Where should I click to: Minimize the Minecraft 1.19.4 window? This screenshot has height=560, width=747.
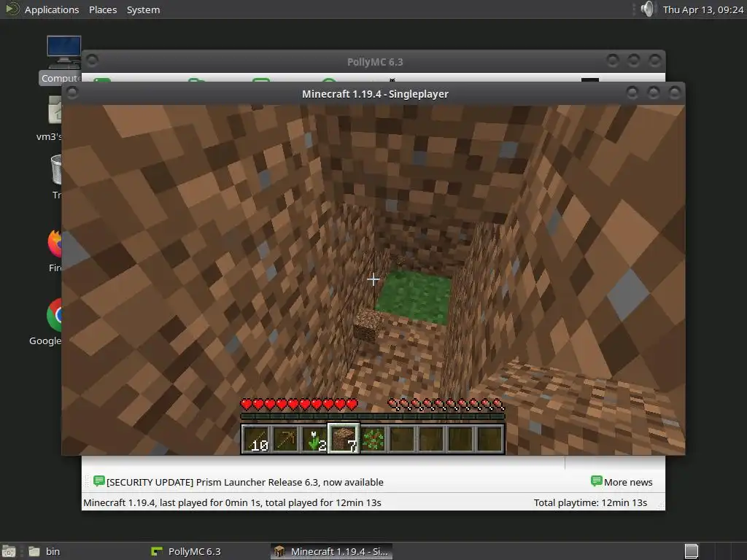632,93
